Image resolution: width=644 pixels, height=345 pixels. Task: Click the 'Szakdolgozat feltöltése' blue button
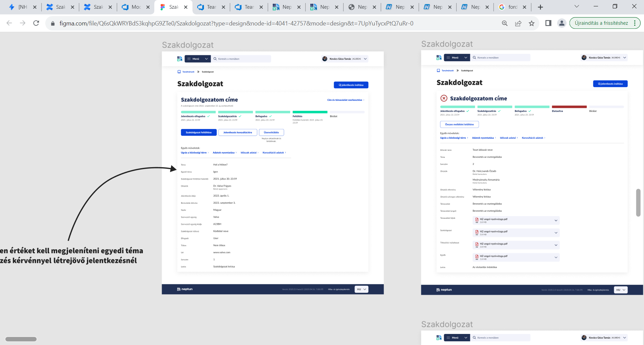coord(199,132)
